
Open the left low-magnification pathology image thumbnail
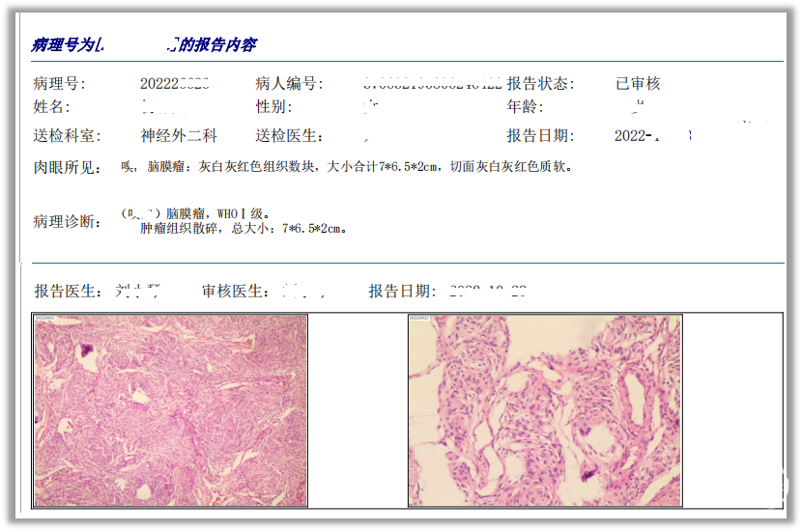[171, 410]
